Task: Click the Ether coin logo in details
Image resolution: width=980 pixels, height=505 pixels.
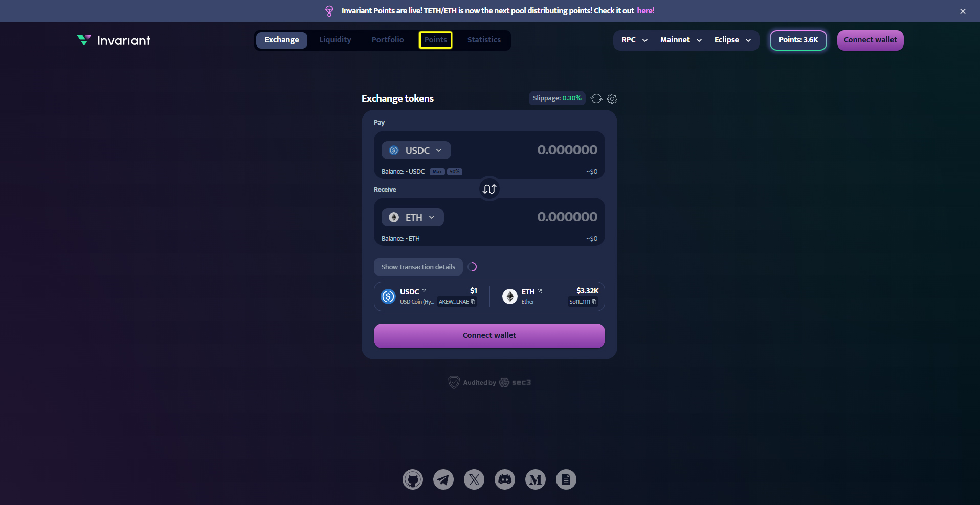Action: click(510, 296)
